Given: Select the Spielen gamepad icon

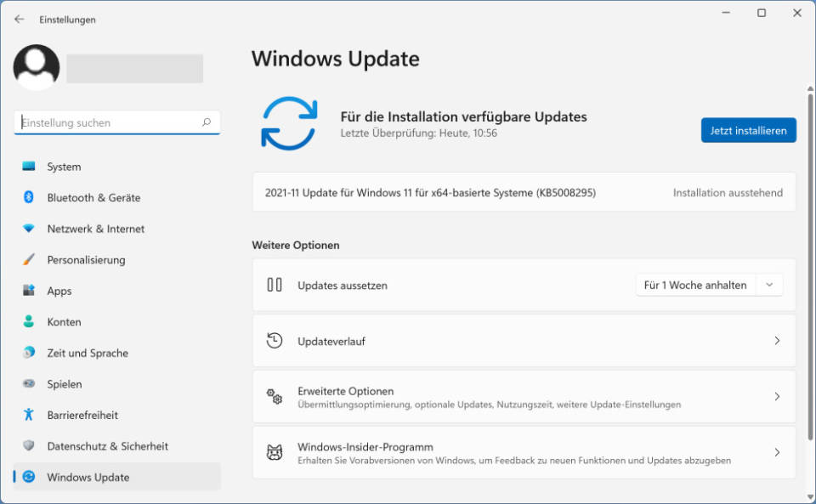Looking at the screenshot, I should coord(29,383).
